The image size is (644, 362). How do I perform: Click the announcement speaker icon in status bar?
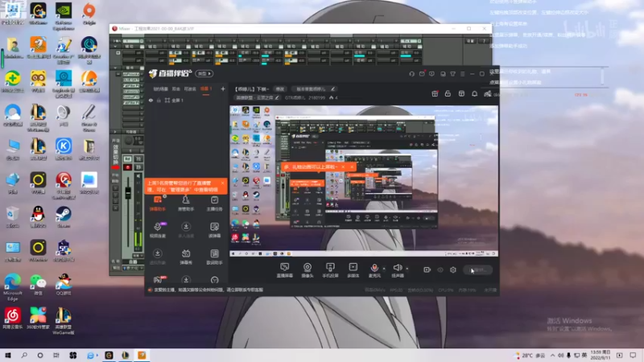(x=150, y=290)
